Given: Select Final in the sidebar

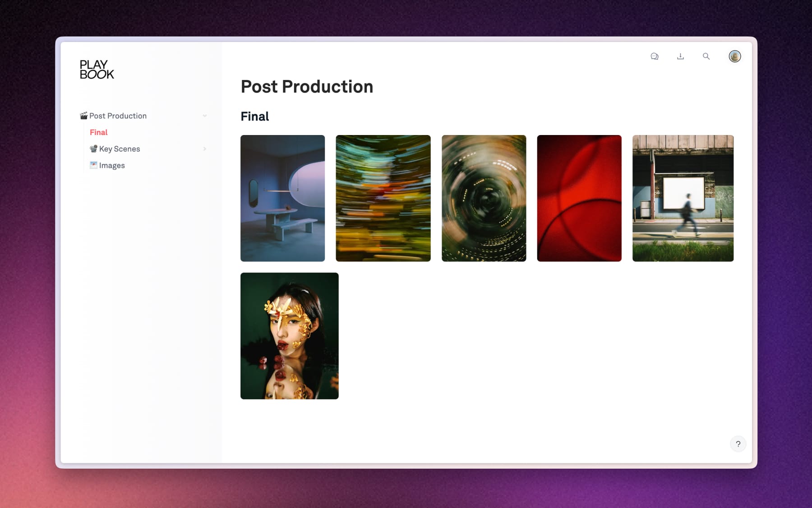Looking at the screenshot, I should tap(98, 132).
